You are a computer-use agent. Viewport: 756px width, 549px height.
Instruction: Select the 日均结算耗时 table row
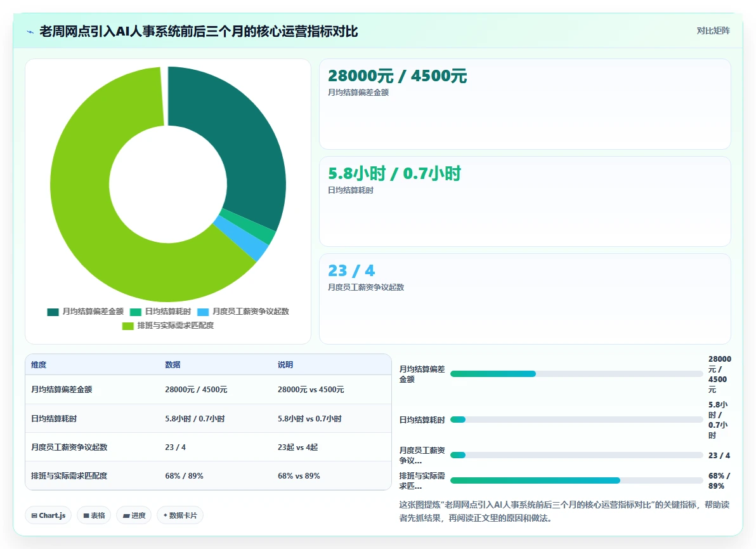pyautogui.click(x=208, y=419)
